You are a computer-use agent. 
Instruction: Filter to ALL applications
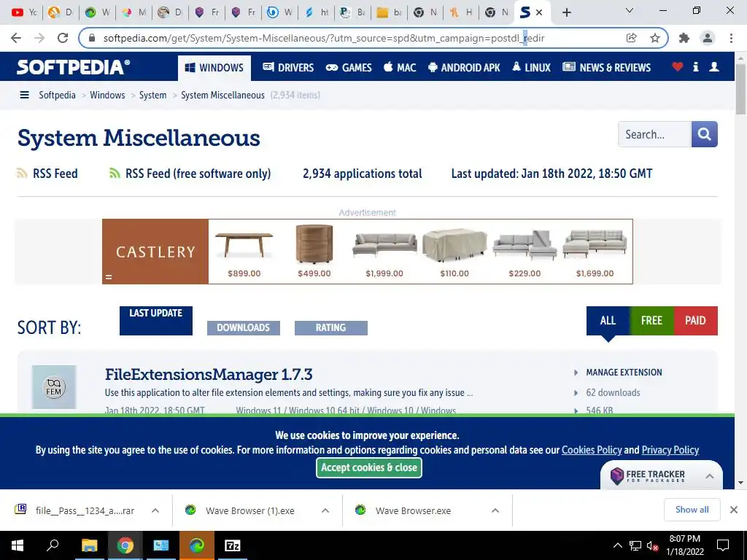tap(608, 321)
